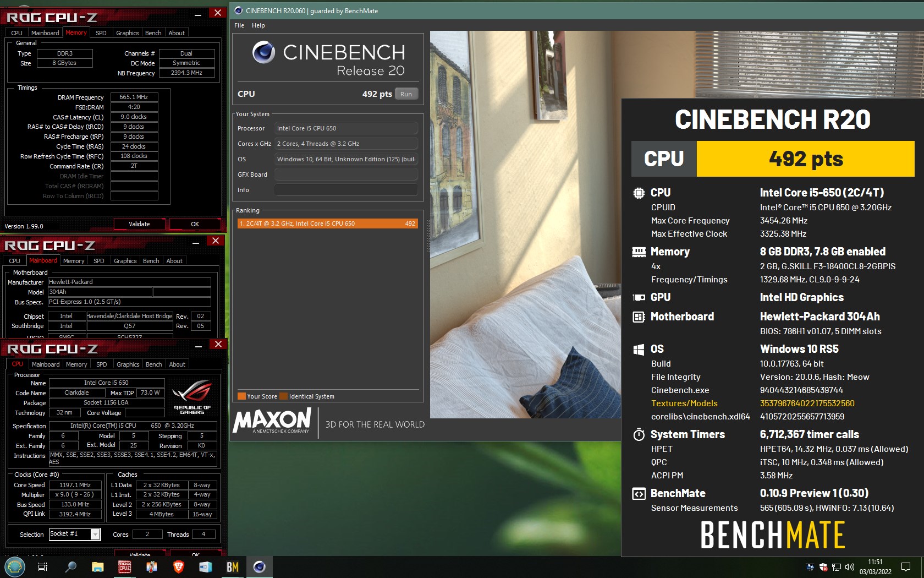The height and width of the screenshot is (578, 924).
Task: Click the System Timers stopwatch icon
Action: [639, 434]
